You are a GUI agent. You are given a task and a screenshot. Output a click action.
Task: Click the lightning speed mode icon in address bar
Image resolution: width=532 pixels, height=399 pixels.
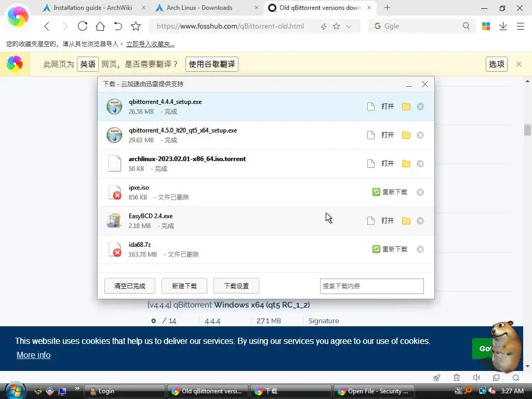pos(324,26)
